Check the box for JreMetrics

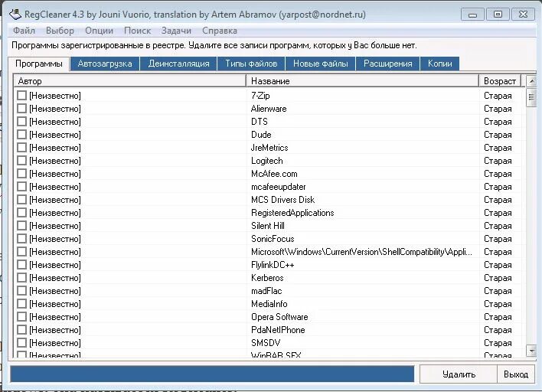tap(21, 148)
